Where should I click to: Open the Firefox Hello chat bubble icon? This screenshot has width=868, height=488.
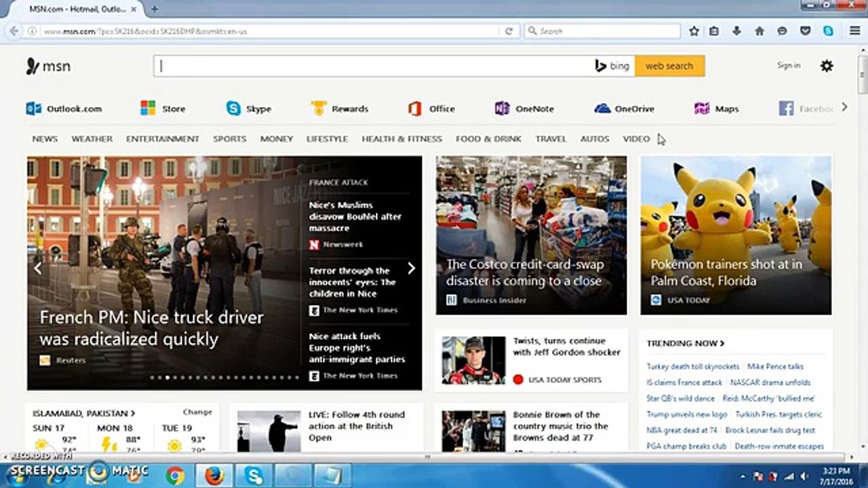782,31
